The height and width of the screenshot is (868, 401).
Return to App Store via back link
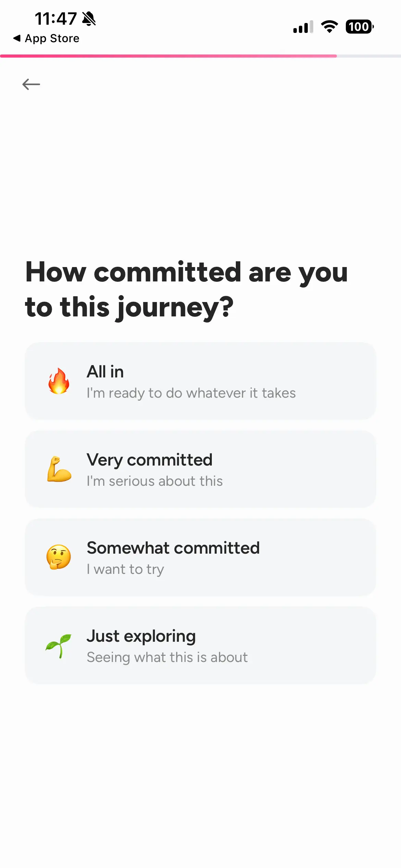(x=46, y=38)
